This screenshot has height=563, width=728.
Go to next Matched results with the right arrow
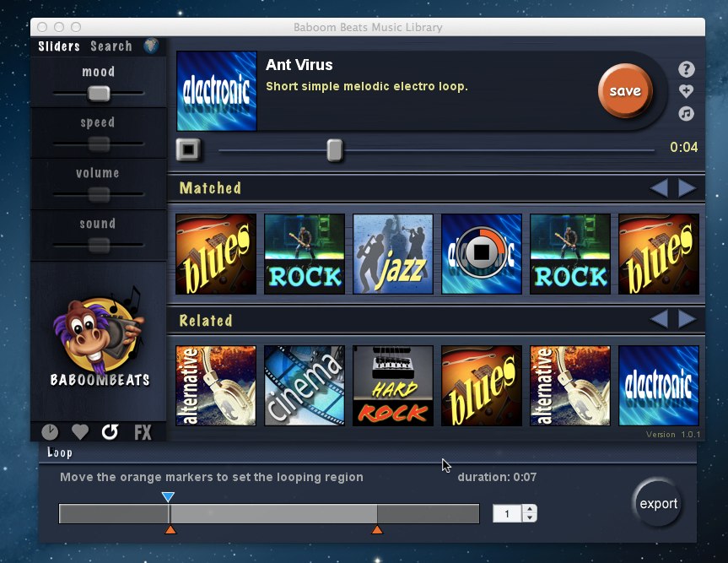coord(688,188)
